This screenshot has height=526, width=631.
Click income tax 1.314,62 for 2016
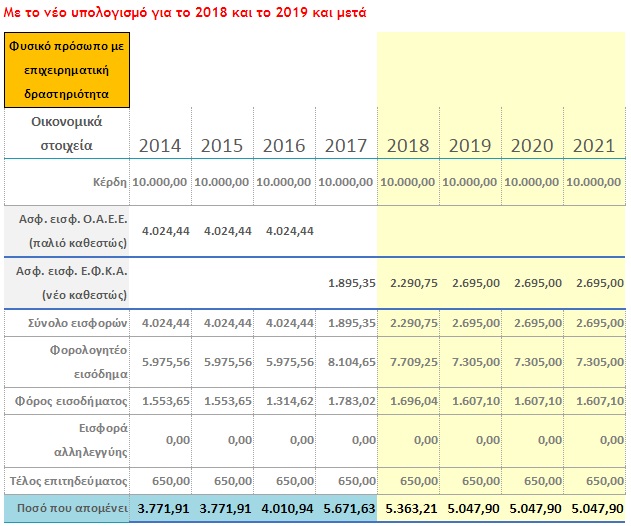tap(290, 401)
